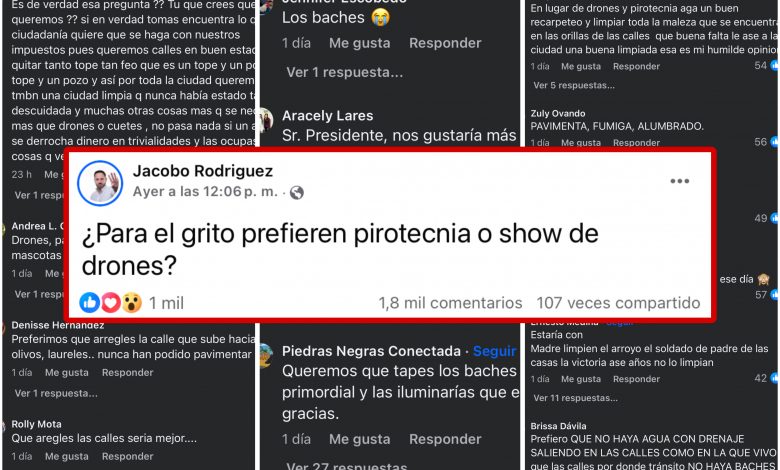Click the wow face reaction icon
This screenshot has height=470, width=780.
pos(132,302)
